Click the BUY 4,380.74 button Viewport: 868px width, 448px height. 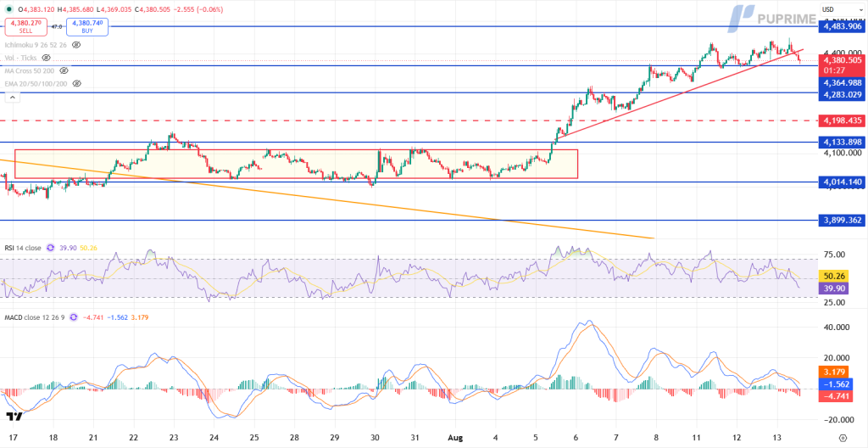click(x=87, y=26)
